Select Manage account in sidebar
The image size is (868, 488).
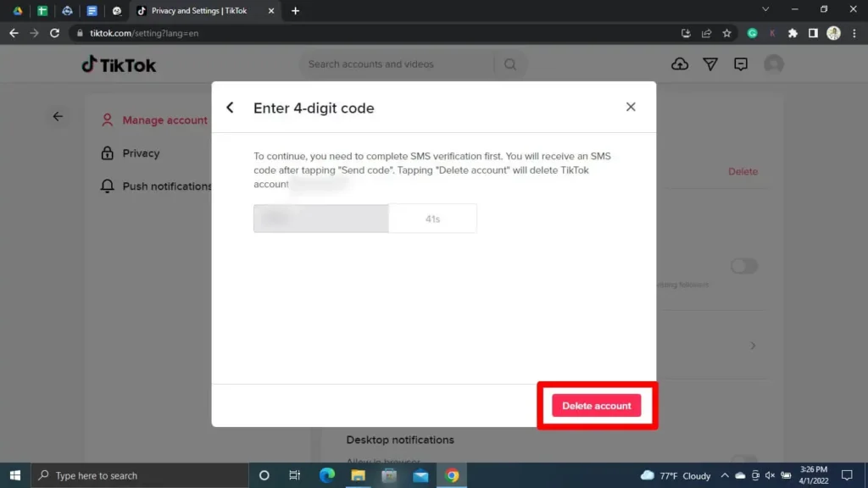(154, 120)
